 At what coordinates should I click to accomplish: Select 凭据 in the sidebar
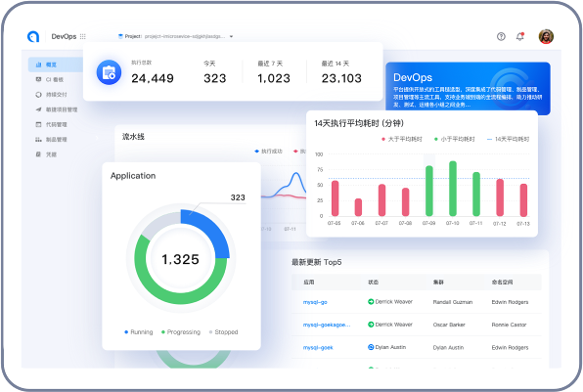(46, 154)
